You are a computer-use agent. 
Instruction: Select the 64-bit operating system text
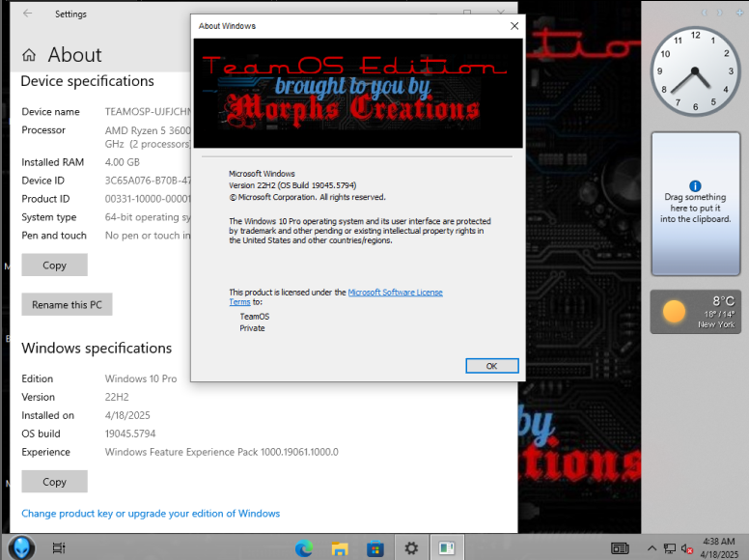click(148, 217)
